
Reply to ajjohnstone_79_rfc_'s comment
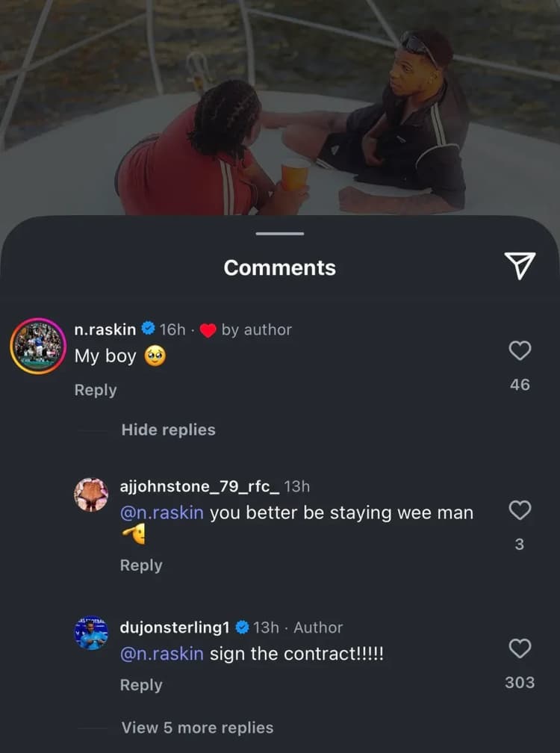click(x=141, y=565)
